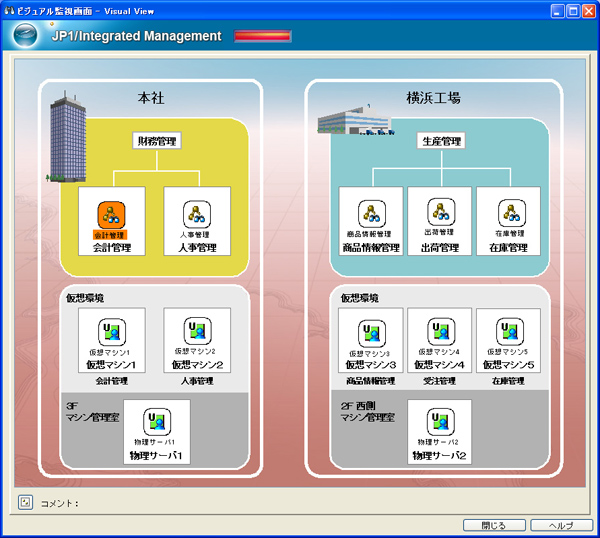Image resolution: width=600 pixels, height=538 pixels.
Task: Click the red-orange status bar in header
Action: pos(262,36)
